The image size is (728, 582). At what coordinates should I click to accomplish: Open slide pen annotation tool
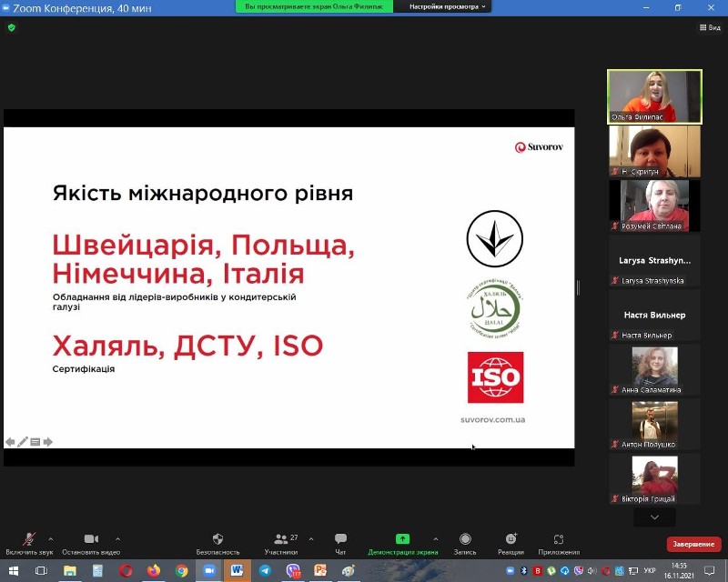(22, 442)
